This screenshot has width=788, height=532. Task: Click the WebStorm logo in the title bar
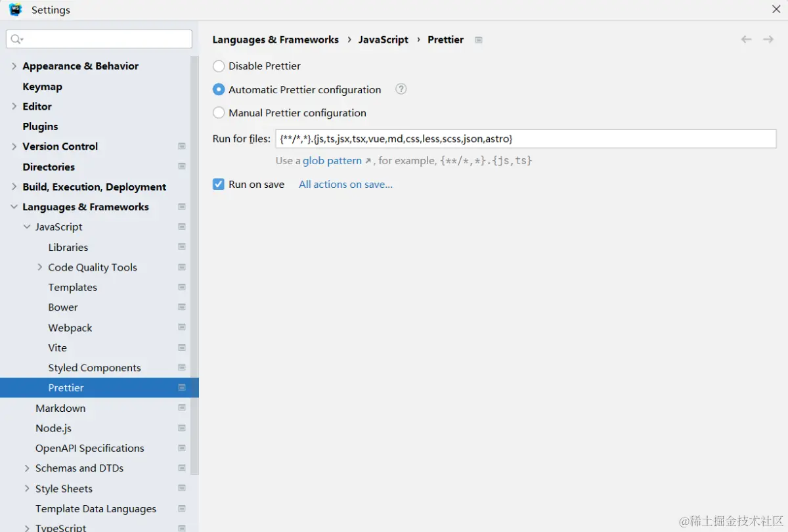[16, 10]
